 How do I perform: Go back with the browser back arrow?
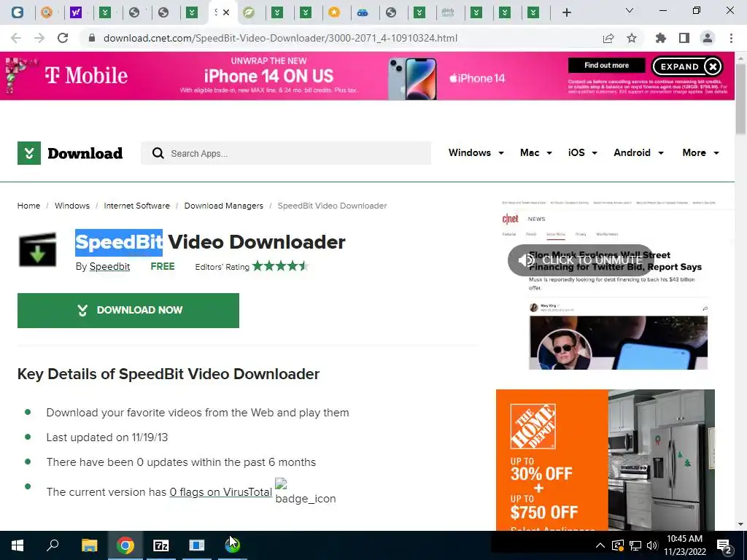16,38
